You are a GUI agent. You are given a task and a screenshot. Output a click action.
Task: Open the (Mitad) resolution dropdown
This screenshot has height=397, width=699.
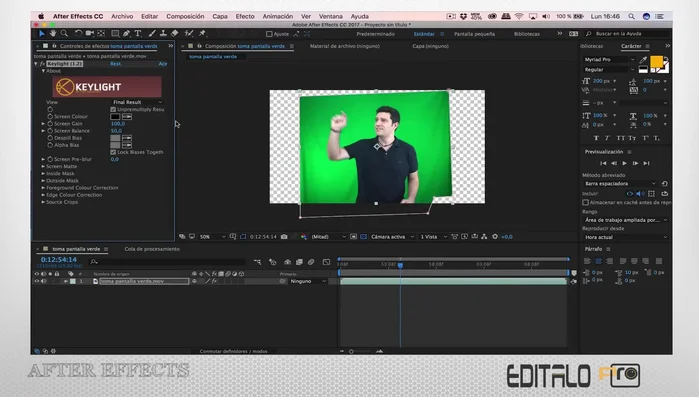click(x=328, y=237)
